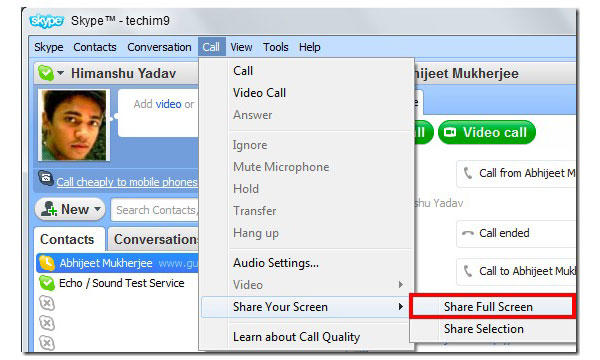Click Himanshu Yadav's profile picture

[74, 125]
